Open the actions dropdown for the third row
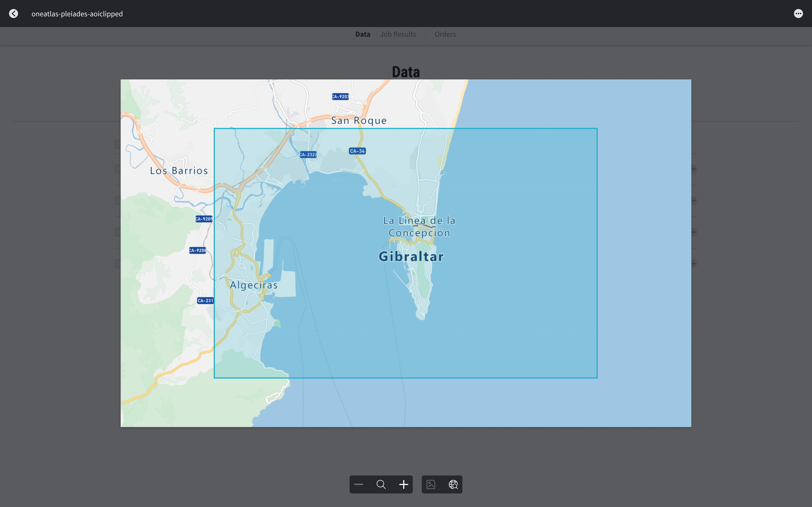The image size is (812, 507). tap(694, 231)
